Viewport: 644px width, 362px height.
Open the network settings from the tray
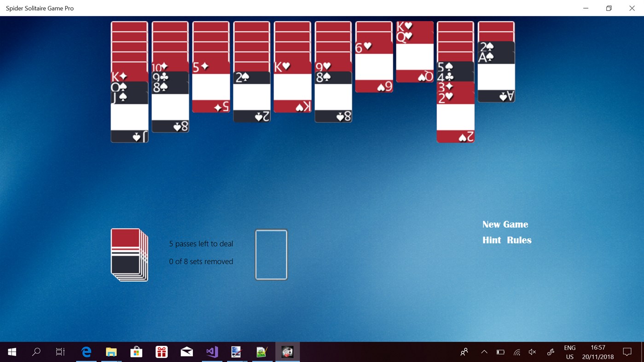(516, 352)
